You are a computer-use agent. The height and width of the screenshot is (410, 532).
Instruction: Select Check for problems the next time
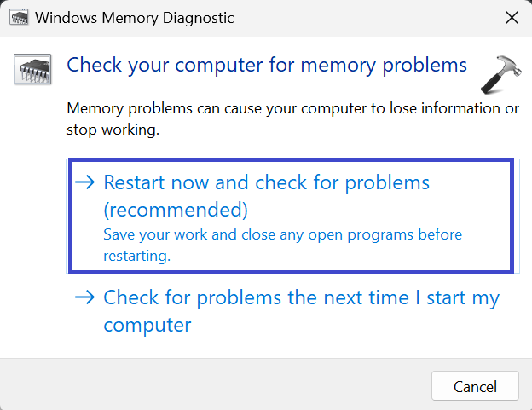click(x=300, y=297)
